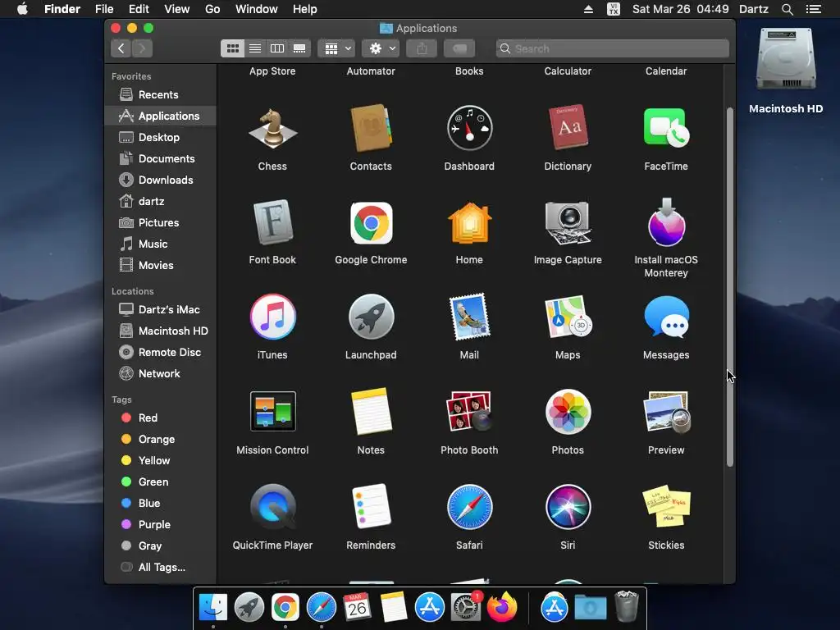Open the Reminders app icon
Image resolution: width=840 pixels, height=630 pixels.
371,507
